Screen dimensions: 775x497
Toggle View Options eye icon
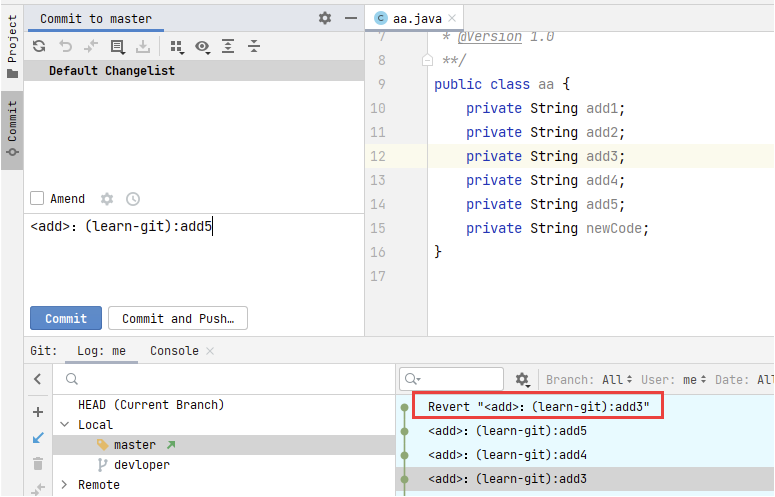(x=203, y=46)
